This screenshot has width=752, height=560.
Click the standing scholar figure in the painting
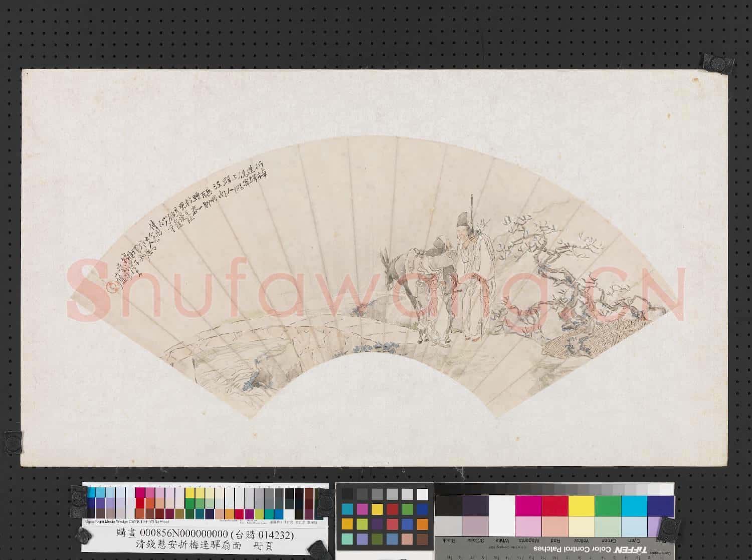click(x=470, y=275)
